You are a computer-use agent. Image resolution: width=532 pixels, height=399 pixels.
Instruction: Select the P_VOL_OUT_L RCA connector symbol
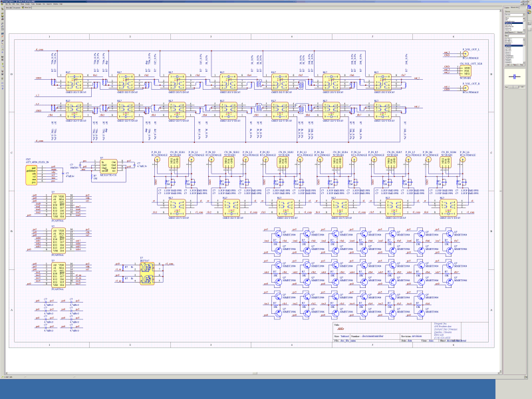pyautogui.click(x=465, y=54)
